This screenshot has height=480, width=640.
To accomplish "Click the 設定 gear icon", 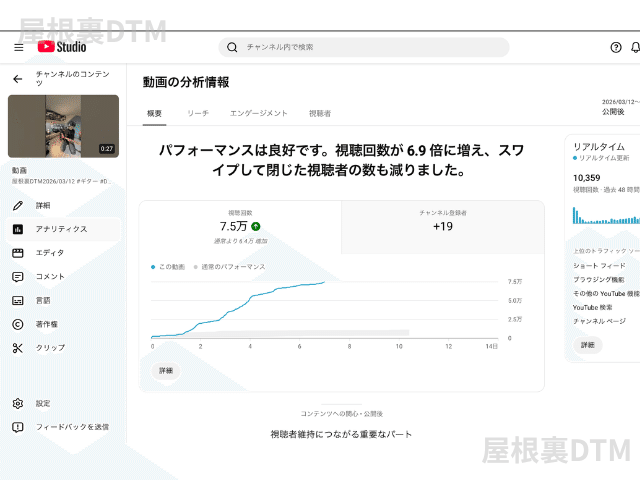I will point(18,403).
